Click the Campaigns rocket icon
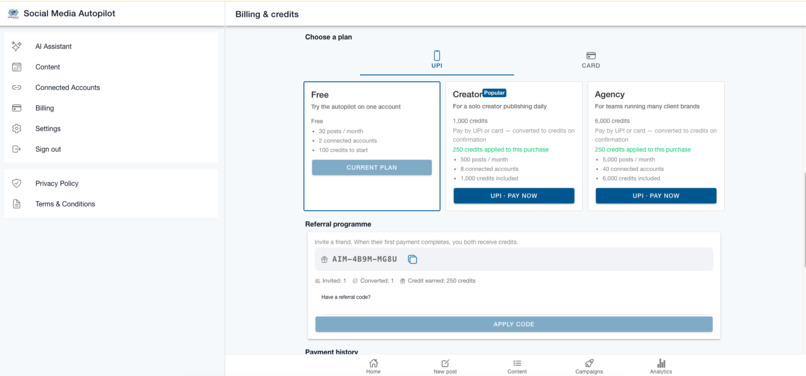Viewport: 806px width, 376px height. (589, 363)
